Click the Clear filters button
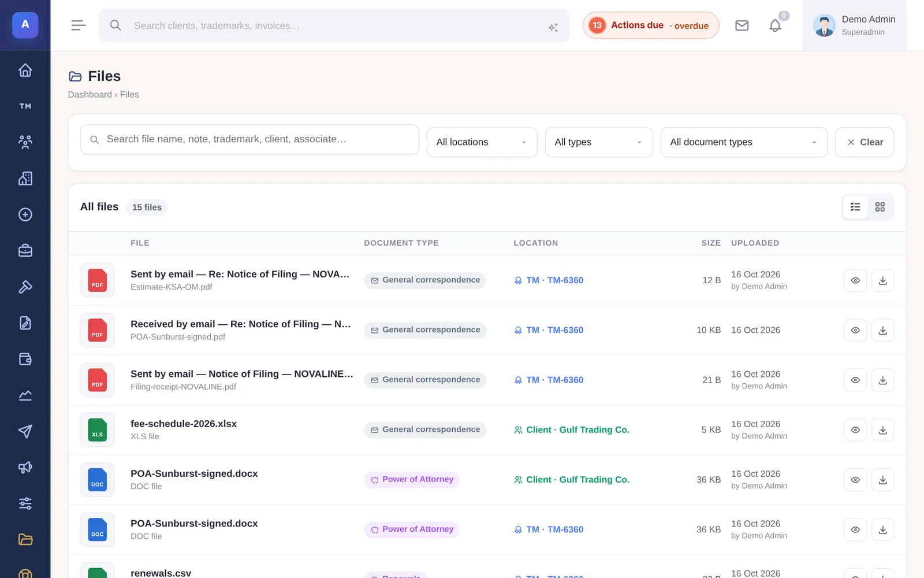 (865, 142)
